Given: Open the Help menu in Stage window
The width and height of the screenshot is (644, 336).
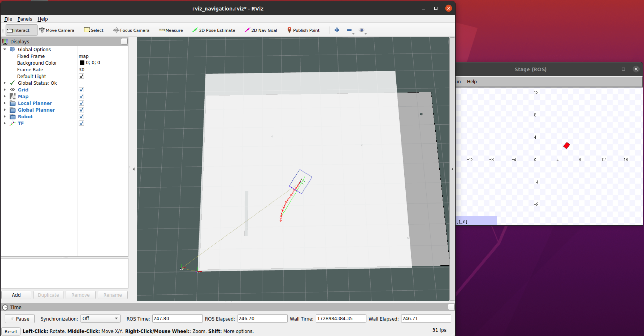Looking at the screenshot, I should [472, 82].
